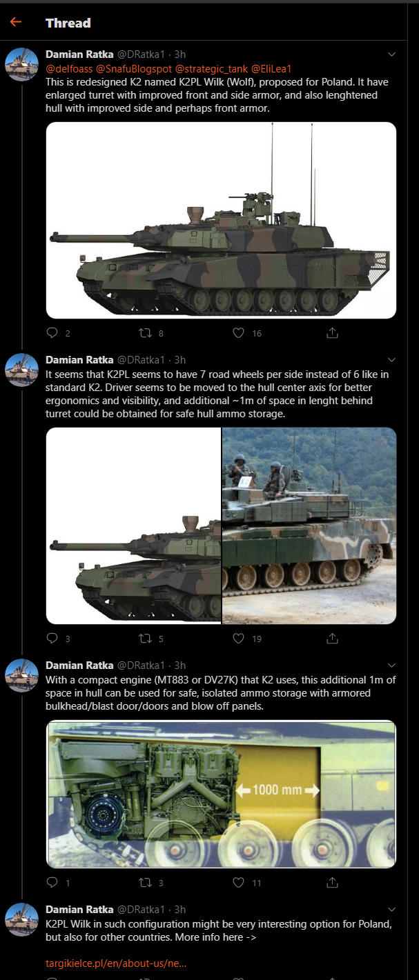View the full K2PL Wilk tank image
419x980 pixels.
(221, 220)
